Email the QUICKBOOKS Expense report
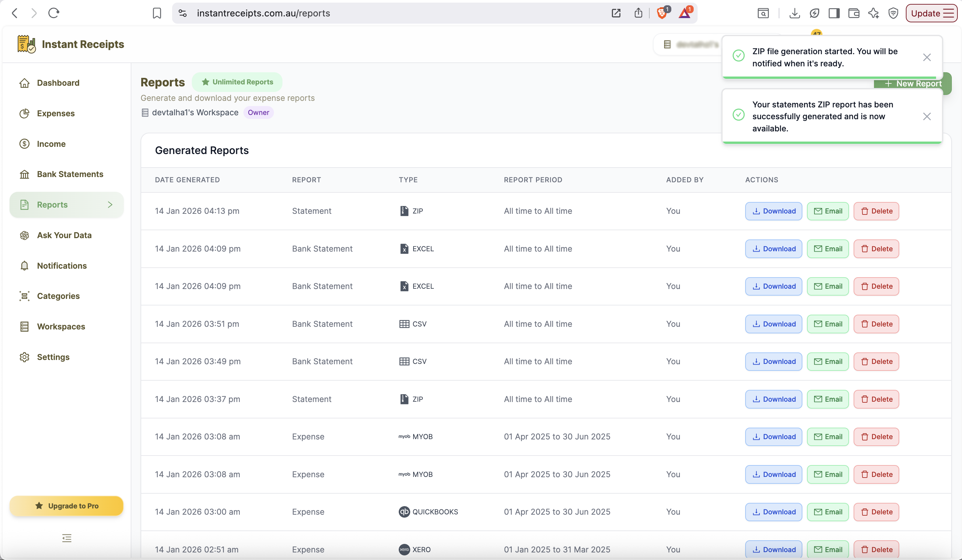Screen dimensions: 962x560 click(x=828, y=512)
